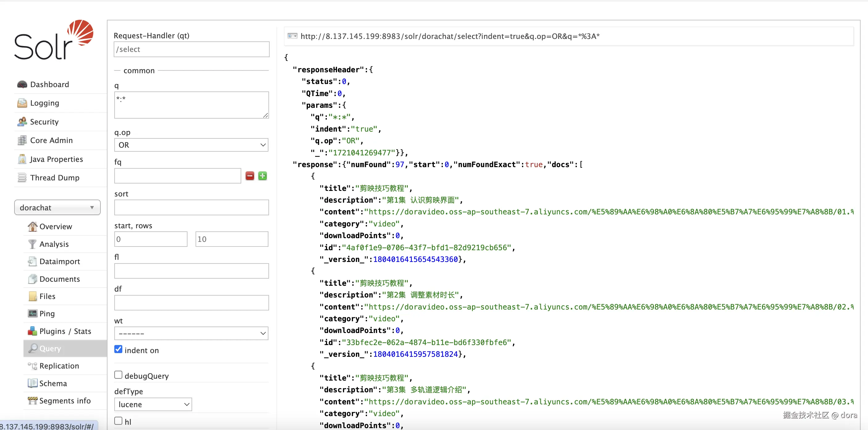Screen dimensions: 868x430
Task: Uncheck the indent on checkbox
Action: click(x=118, y=349)
